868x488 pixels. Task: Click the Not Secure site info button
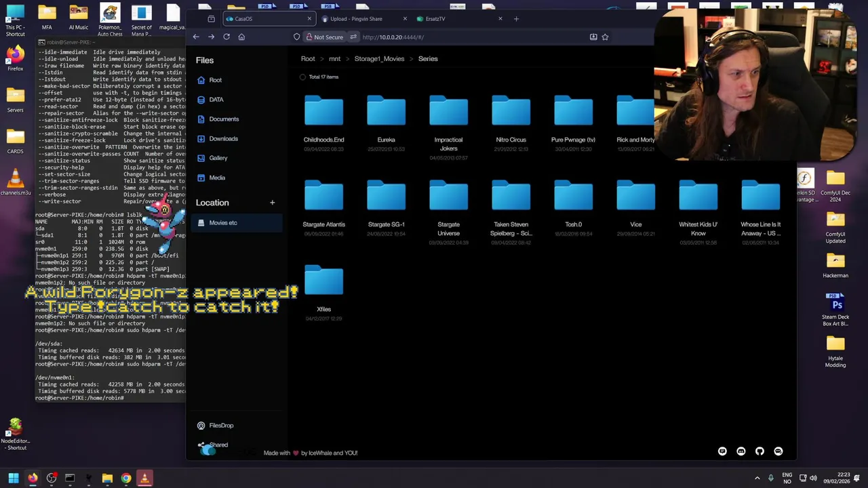point(325,37)
